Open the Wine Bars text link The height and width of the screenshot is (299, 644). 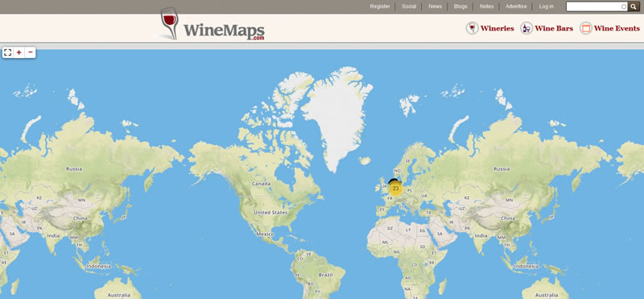tap(554, 28)
